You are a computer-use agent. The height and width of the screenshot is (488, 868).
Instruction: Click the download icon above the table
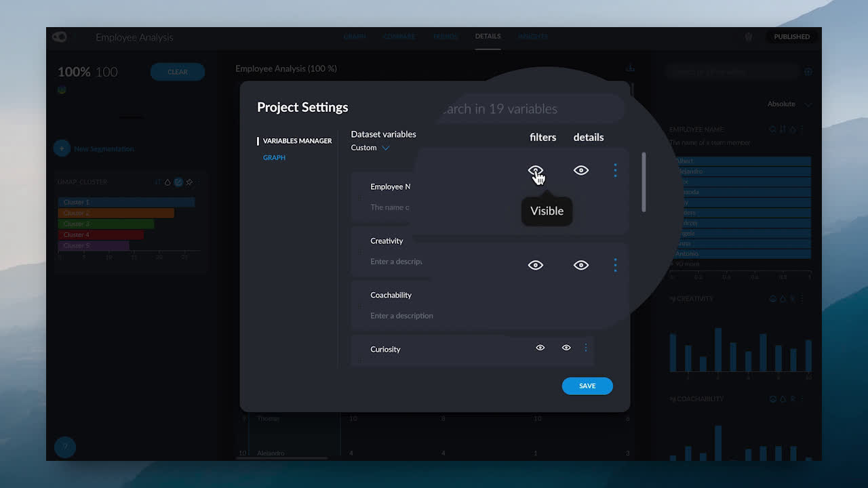630,68
